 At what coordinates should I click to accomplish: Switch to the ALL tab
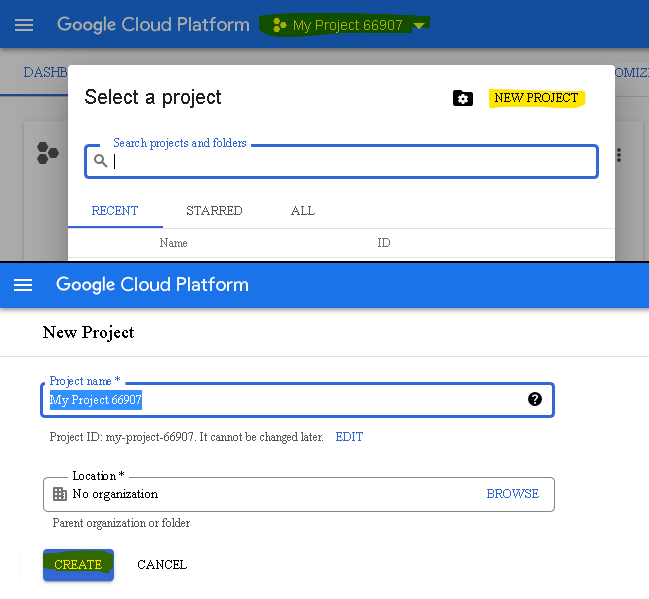tap(303, 211)
